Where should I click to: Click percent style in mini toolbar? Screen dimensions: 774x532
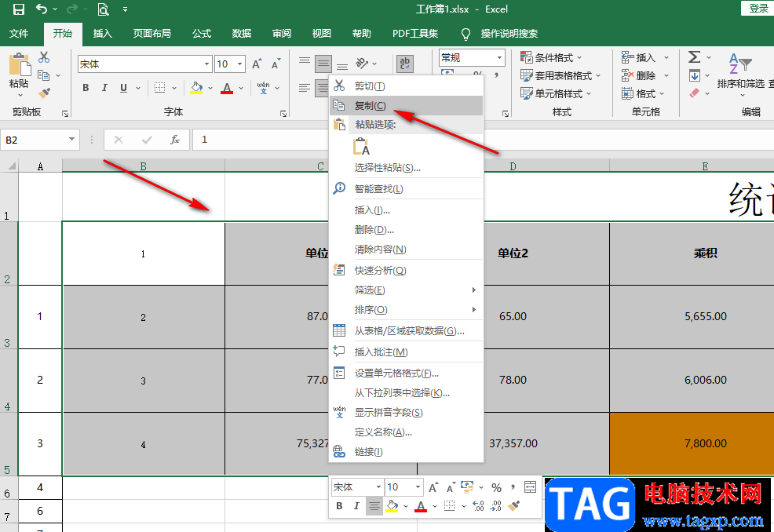pyautogui.click(x=497, y=487)
